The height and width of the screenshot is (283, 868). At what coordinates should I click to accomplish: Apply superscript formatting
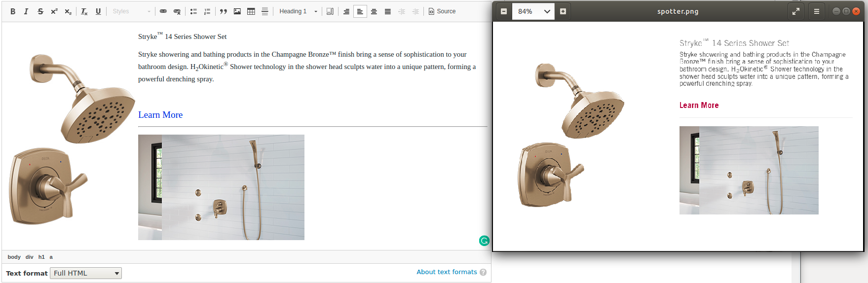(x=54, y=11)
